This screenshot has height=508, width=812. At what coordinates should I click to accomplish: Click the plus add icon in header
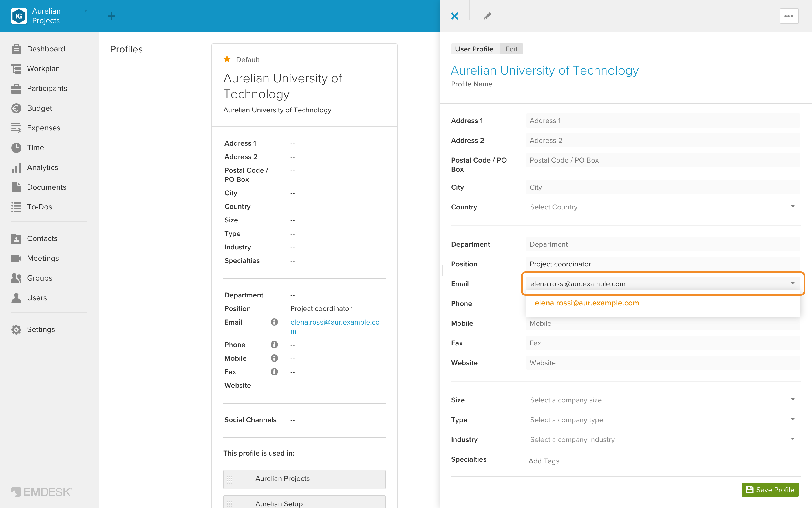(x=111, y=16)
